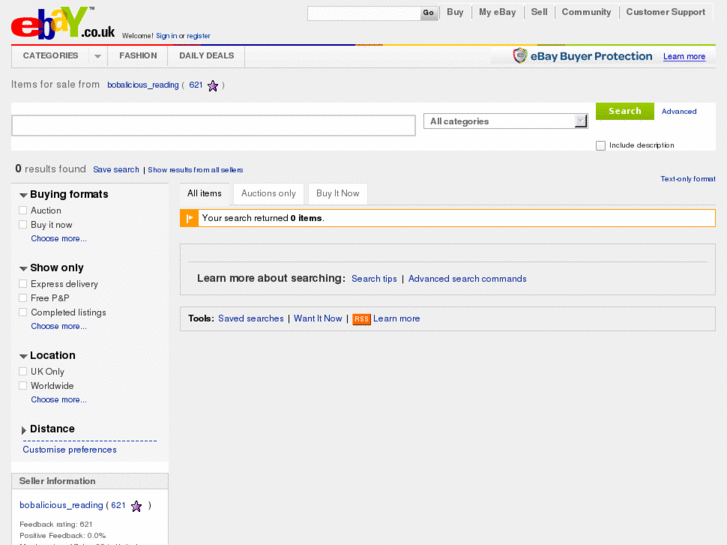The height and width of the screenshot is (545, 727).
Task: Go to the Fashion section
Action: (138, 56)
